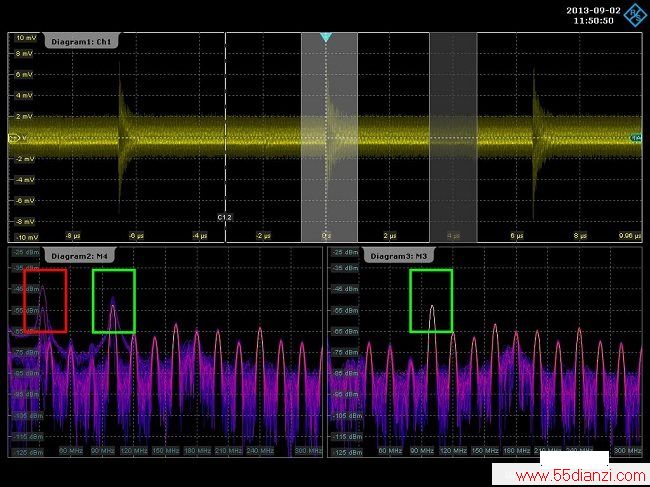Click the 60 MHz label in Diagram2
The image size is (650, 487).
71,451
